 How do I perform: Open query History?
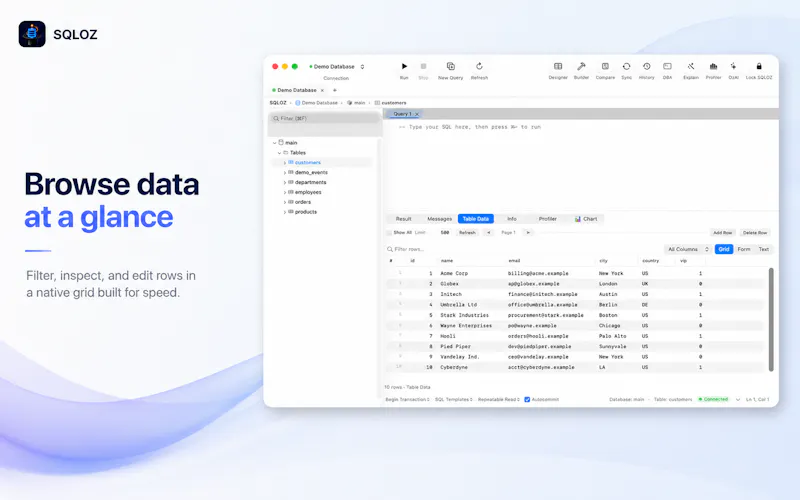pos(646,66)
